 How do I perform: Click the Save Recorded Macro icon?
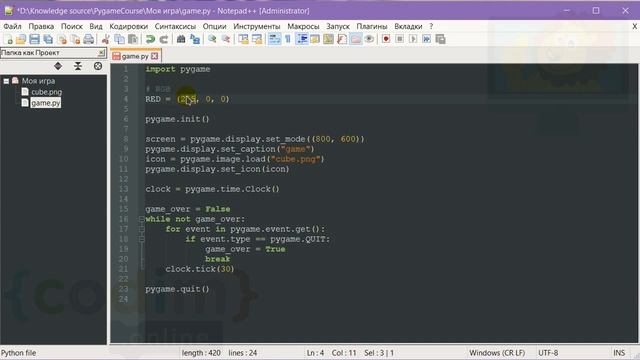(440, 39)
